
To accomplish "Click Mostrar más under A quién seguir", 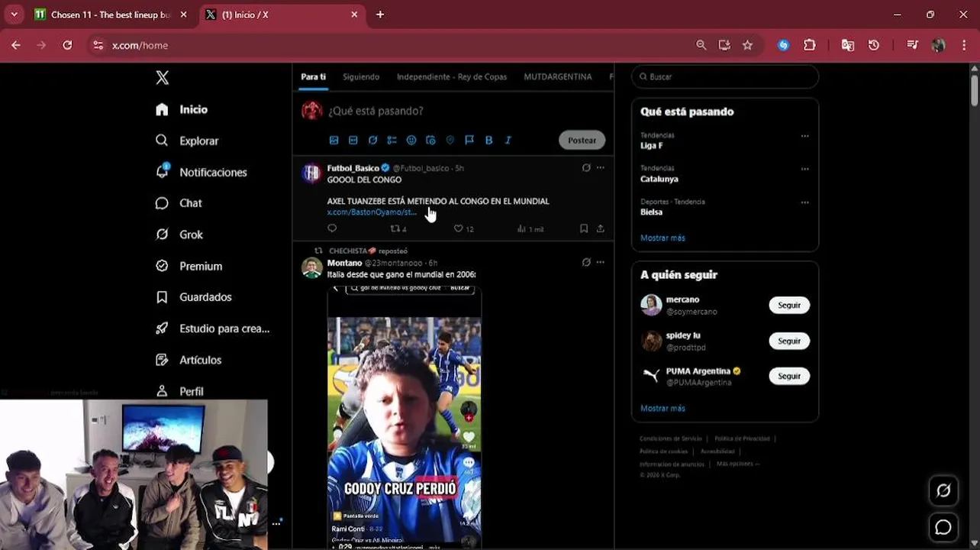I will (x=662, y=408).
